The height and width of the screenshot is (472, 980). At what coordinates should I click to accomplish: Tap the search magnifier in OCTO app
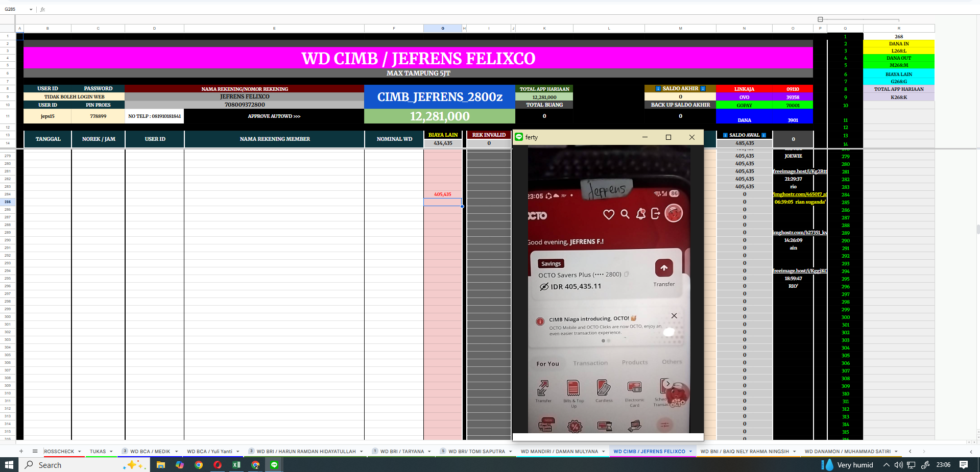click(625, 214)
